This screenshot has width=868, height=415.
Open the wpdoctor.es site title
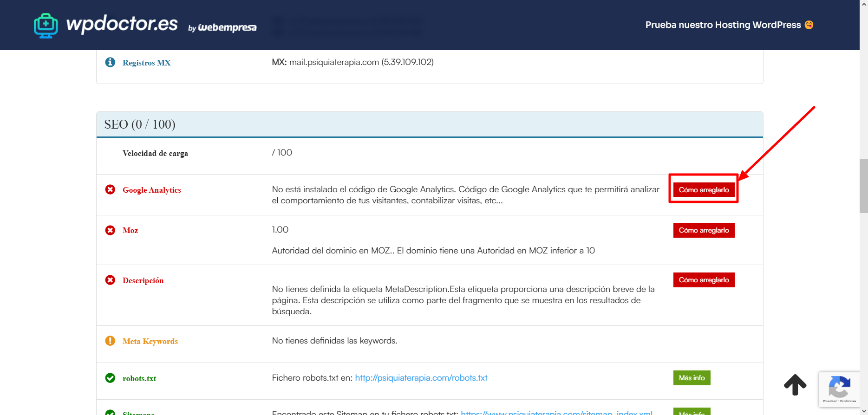122,24
